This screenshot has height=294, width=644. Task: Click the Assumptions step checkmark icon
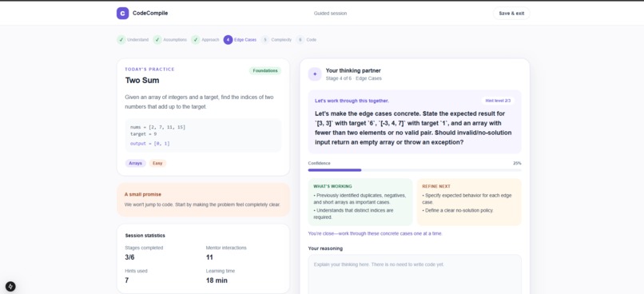pos(157,40)
